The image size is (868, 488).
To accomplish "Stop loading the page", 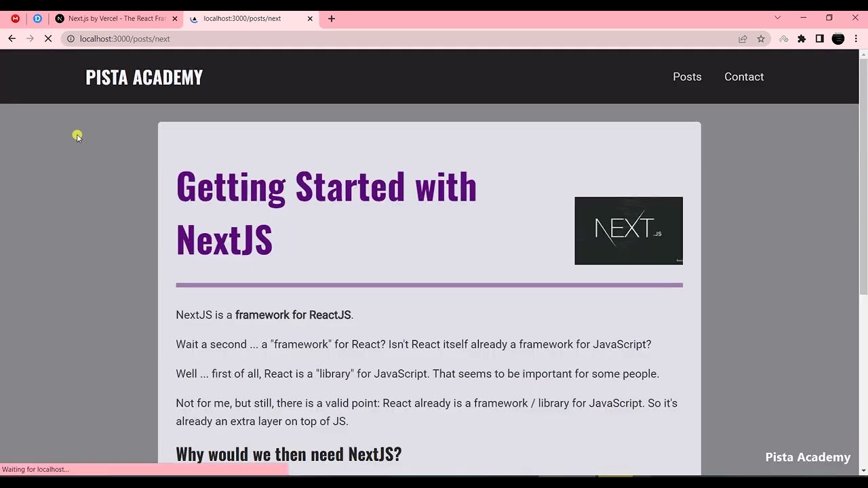I will (48, 39).
